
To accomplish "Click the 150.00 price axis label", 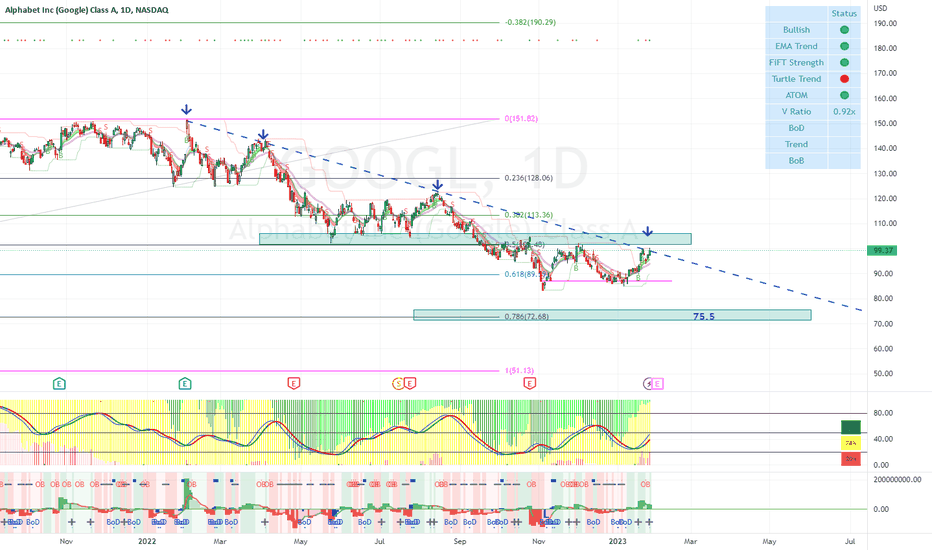I will point(885,124).
